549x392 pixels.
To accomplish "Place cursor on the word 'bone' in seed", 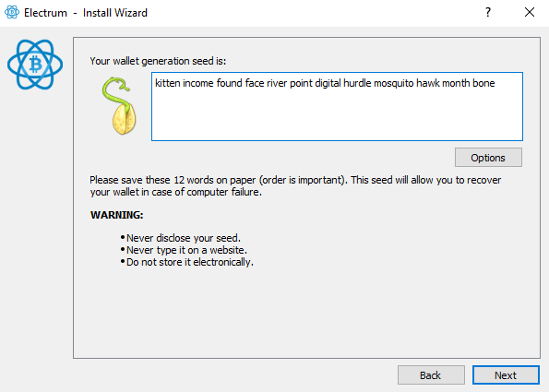I will pos(483,83).
